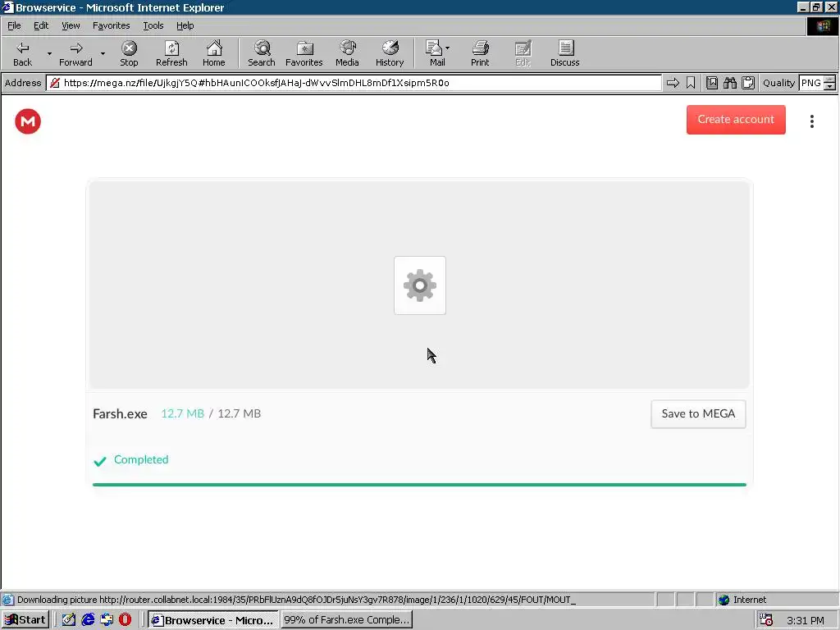Click the Edit toolbar button
The height and width of the screenshot is (630, 840).
pyautogui.click(x=523, y=53)
